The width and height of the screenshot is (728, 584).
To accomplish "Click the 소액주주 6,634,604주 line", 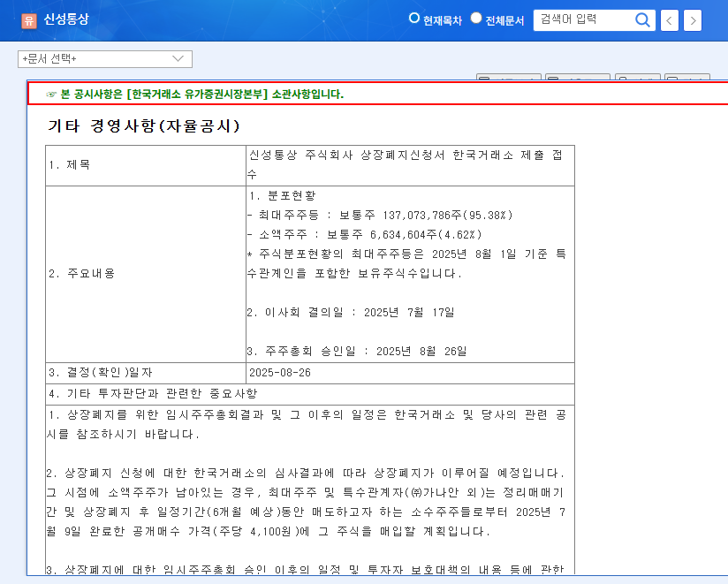I will tap(365, 235).
